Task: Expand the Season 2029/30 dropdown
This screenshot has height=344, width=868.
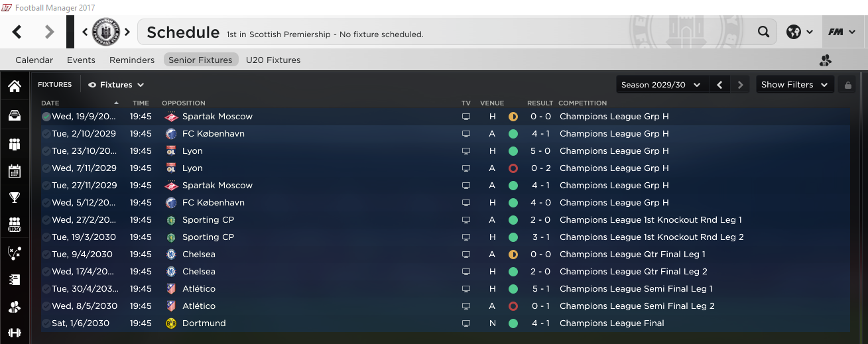Action: click(661, 85)
